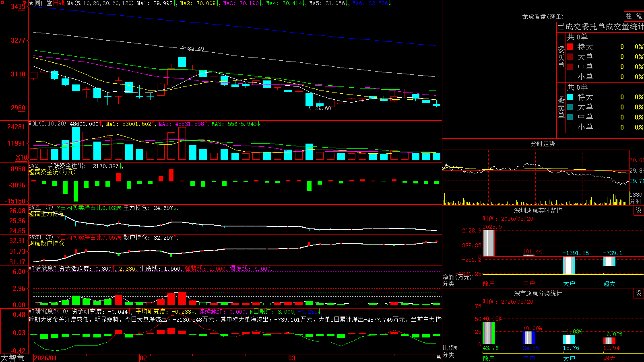Click the 24.55 ratio value
Image resolution: width=644 pixels, height=362 pixels.
[x=531, y=348]
